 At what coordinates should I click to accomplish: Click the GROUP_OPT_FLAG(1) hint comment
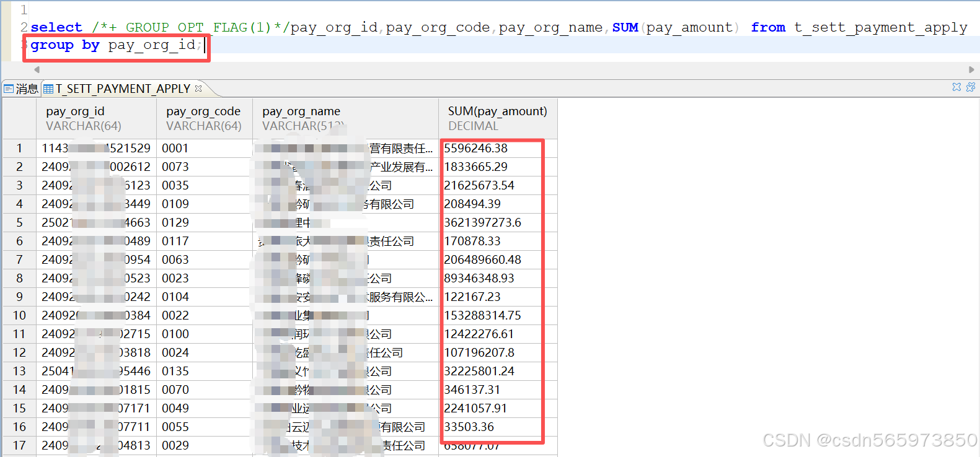(191, 27)
